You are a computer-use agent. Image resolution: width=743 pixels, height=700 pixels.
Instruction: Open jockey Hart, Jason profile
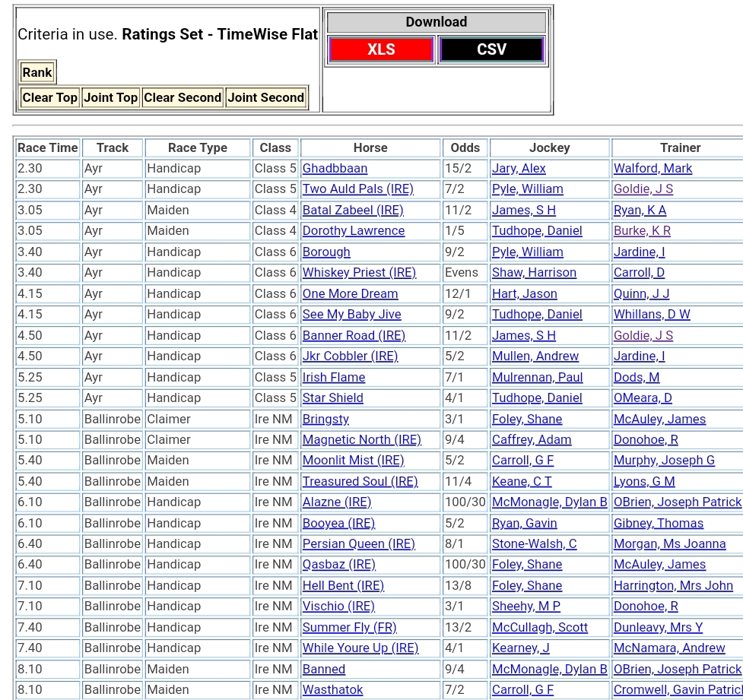click(x=525, y=294)
